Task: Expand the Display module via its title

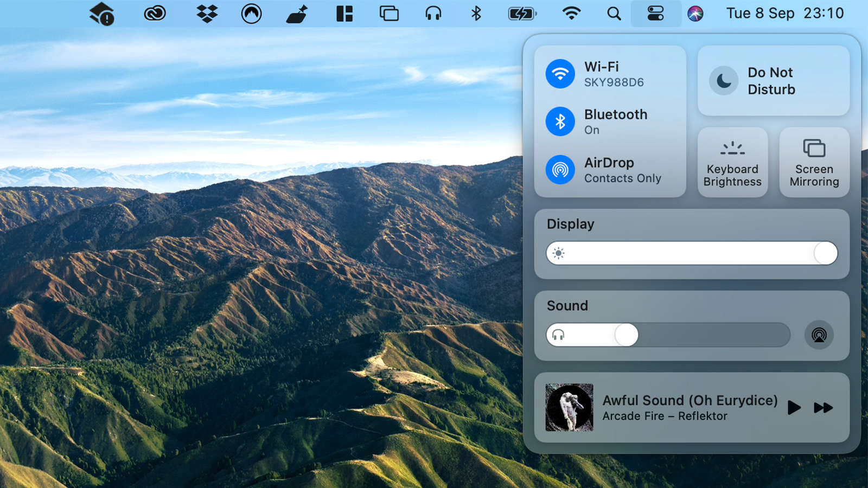Action: pos(570,224)
